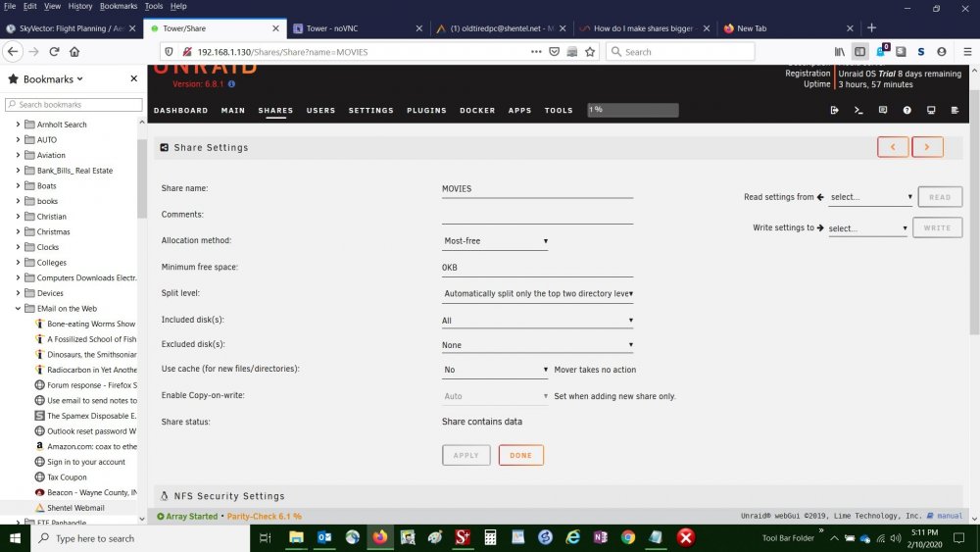Click the WRITE button
The image size is (980, 552).
click(x=937, y=228)
